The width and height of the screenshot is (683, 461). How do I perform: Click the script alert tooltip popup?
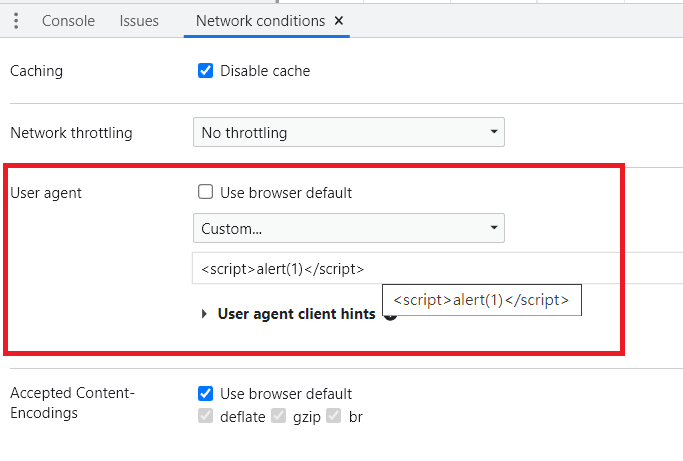point(481,300)
